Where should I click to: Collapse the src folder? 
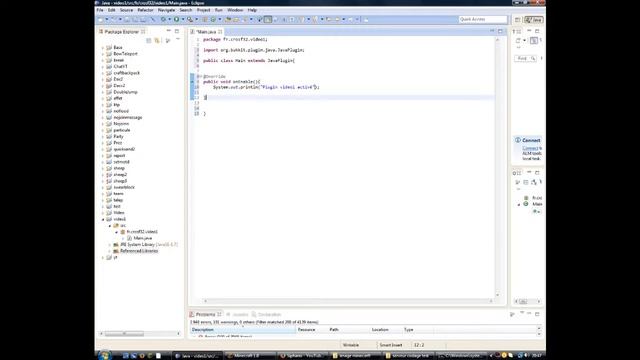coord(109,225)
